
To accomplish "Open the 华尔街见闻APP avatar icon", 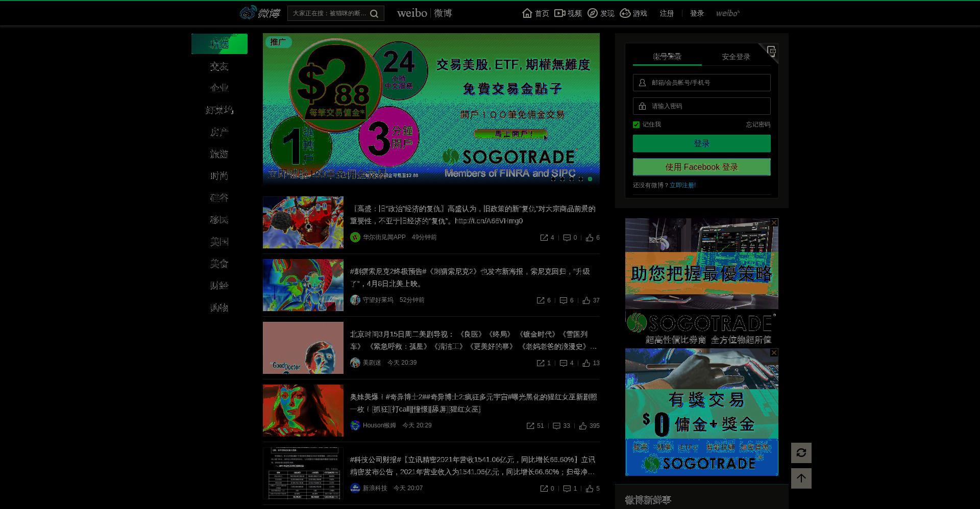I will coord(355,237).
